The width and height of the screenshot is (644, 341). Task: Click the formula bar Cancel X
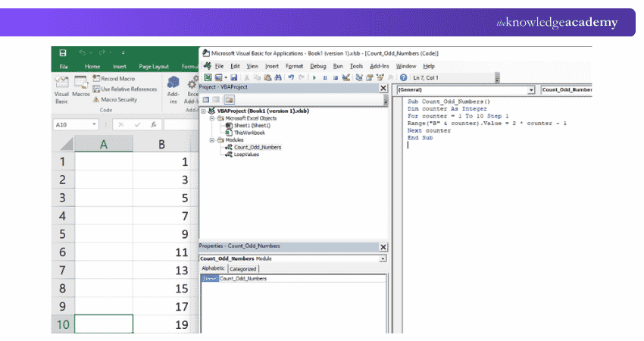120,124
